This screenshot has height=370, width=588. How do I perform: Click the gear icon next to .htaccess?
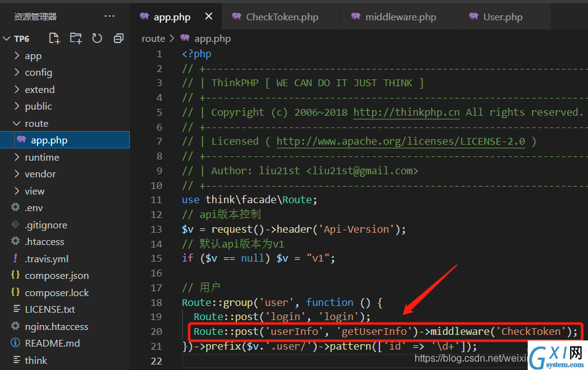point(15,241)
